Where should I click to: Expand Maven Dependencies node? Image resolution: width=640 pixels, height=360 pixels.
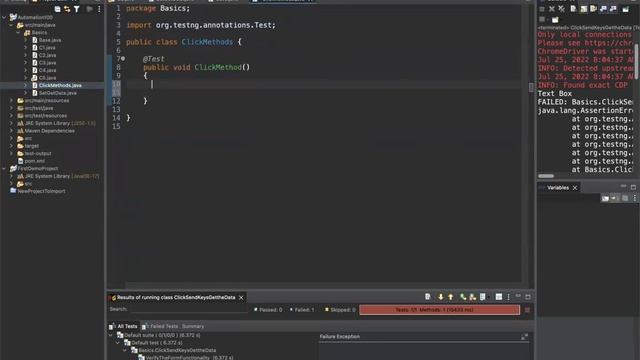click(11, 131)
